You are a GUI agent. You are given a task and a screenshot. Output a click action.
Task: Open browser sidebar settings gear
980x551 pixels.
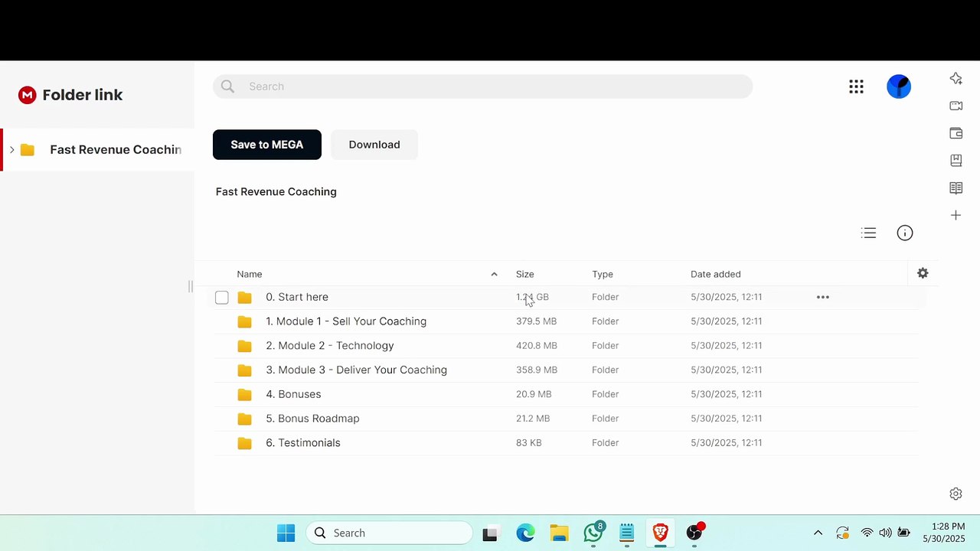coord(955,494)
